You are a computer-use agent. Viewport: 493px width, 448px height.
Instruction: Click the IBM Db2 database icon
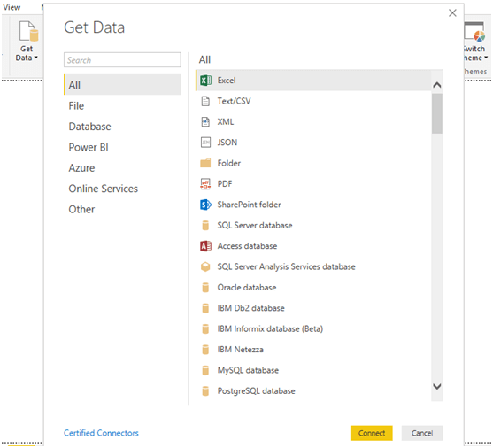205,308
